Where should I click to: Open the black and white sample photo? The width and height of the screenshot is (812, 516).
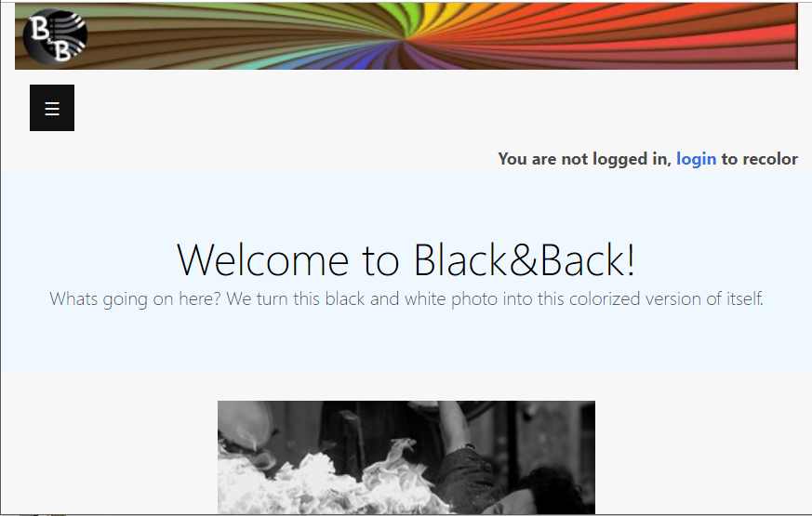pyautogui.click(x=406, y=457)
